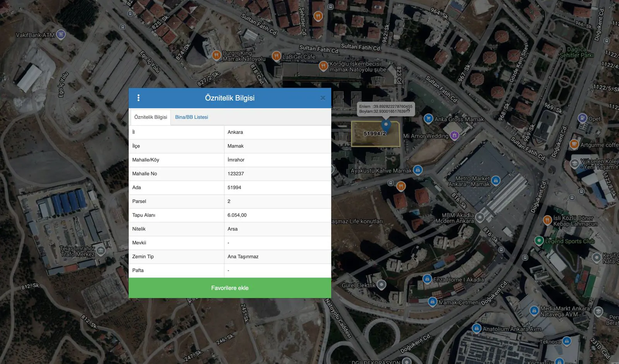Click the Legend Sports Club marker
Screen dimensions: 619x364
539,241
